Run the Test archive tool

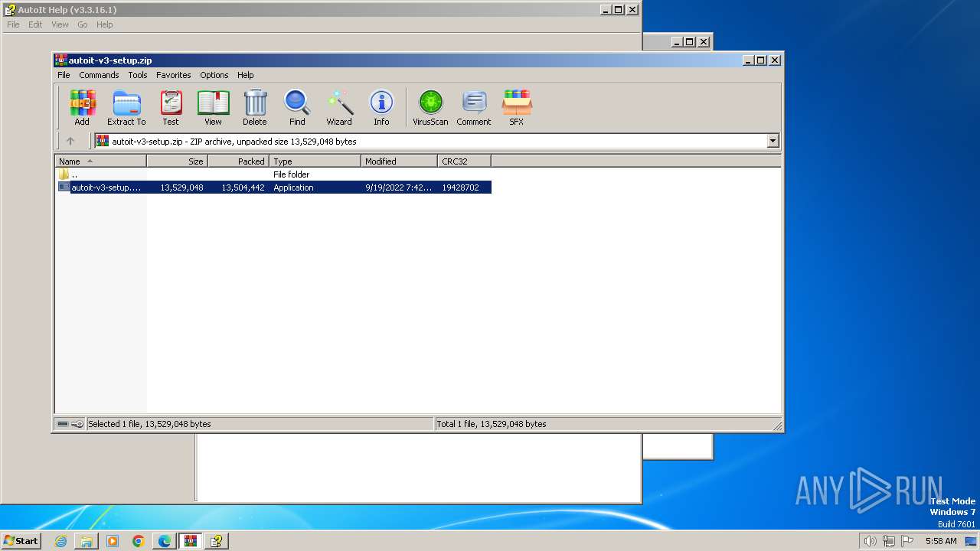coord(171,107)
